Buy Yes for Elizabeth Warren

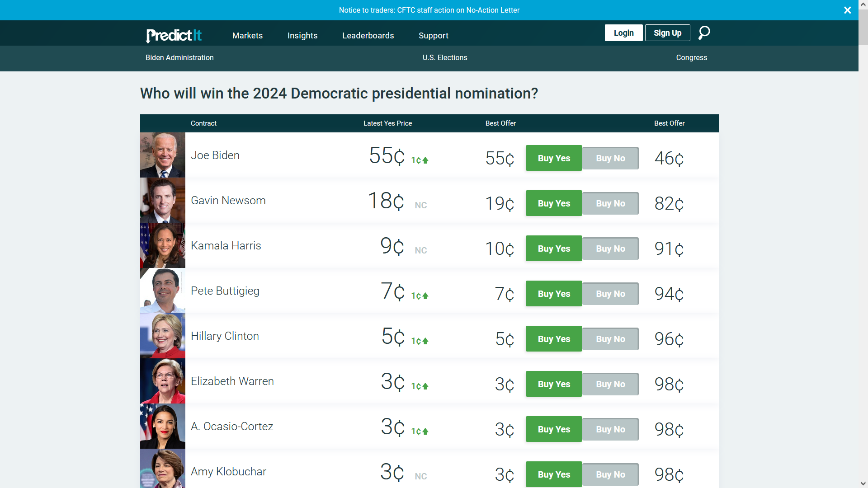click(x=554, y=384)
